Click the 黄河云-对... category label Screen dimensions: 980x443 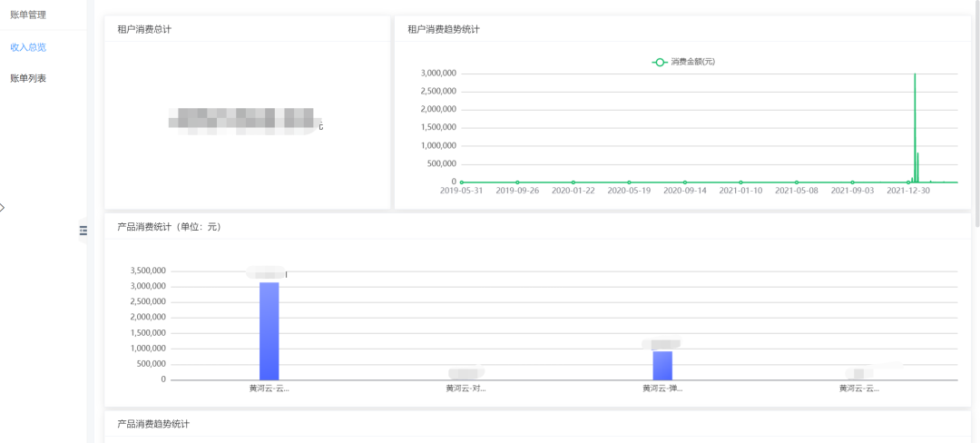pos(465,388)
